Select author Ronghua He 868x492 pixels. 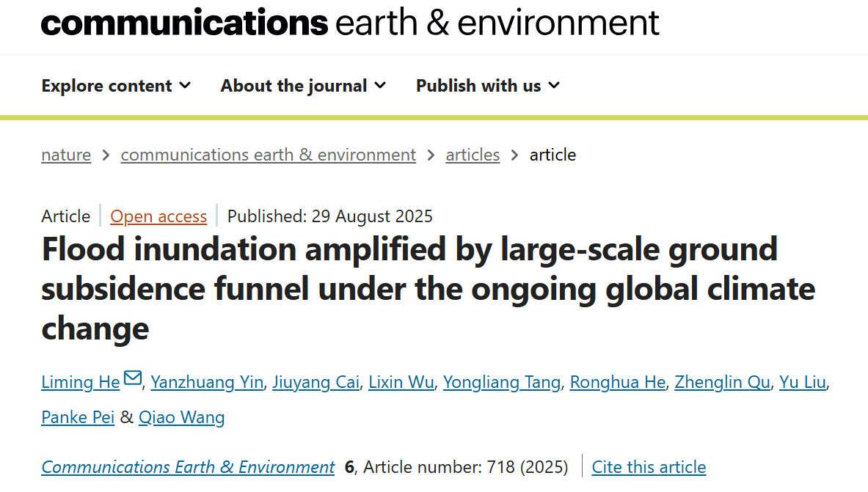click(x=617, y=382)
